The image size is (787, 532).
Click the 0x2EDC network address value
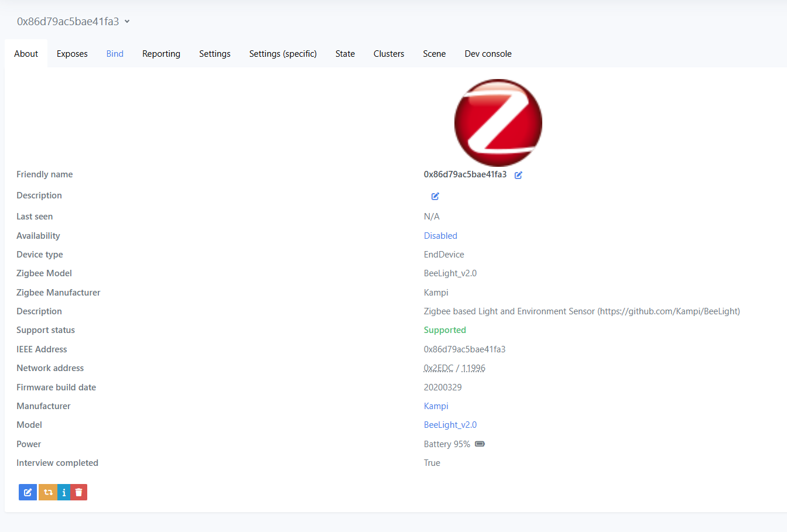point(439,368)
